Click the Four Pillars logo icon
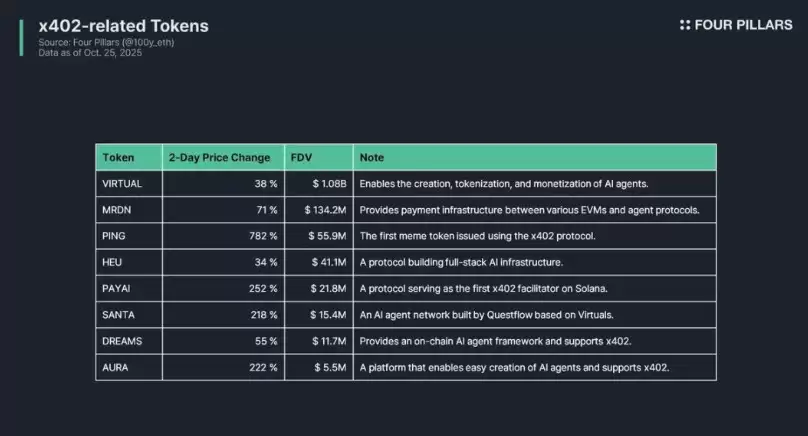This screenshot has height=436, width=808. (685, 25)
